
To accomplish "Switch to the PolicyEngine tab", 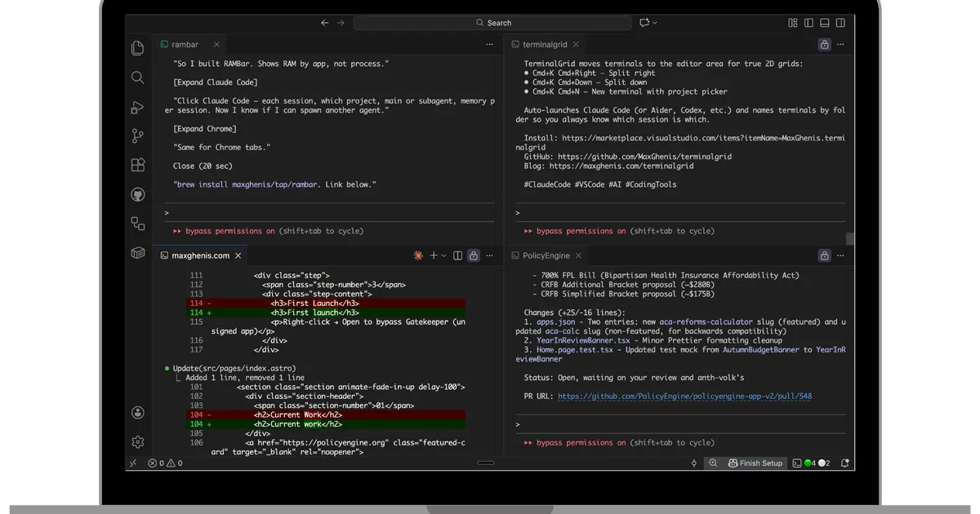I will point(546,255).
